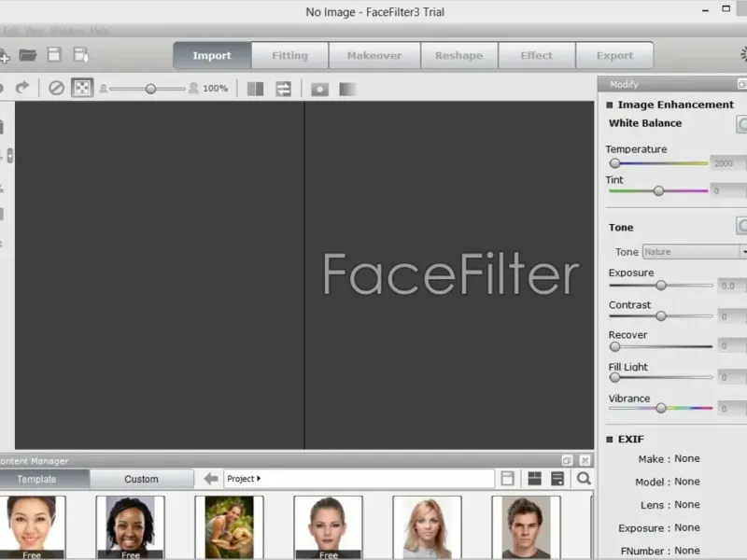Click the gradient background icon
747x560 pixels.
[347, 89]
